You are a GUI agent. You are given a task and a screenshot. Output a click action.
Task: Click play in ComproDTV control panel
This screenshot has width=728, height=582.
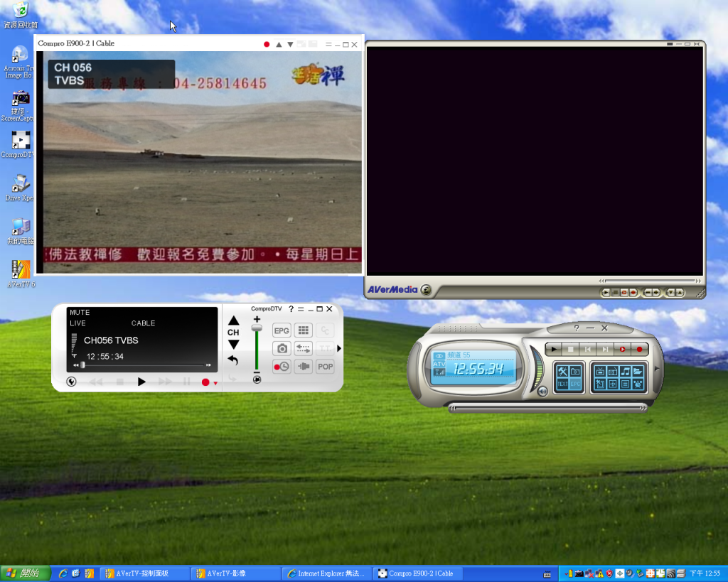141,382
